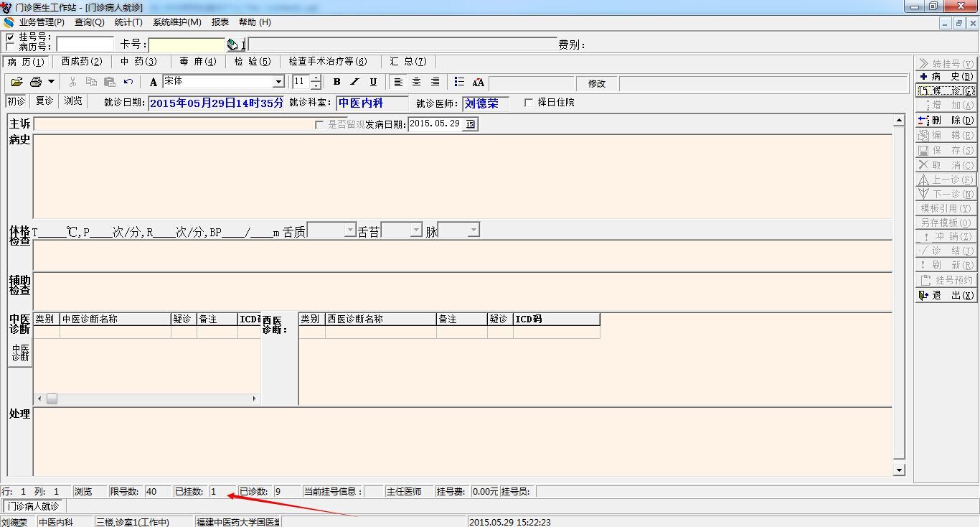Viewport: 980px width, 527px height.
Task: Open the 业务管理(P) menu
Action: click(42, 22)
